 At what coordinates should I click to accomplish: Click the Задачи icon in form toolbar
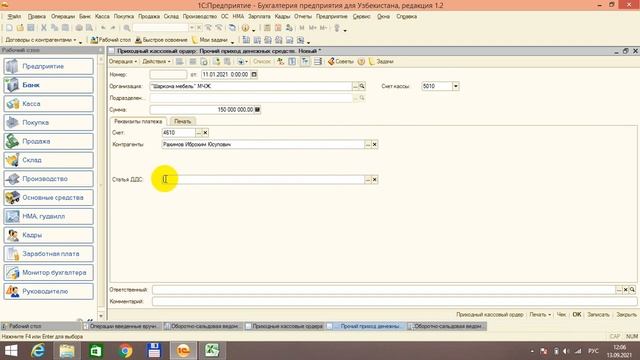click(x=381, y=62)
